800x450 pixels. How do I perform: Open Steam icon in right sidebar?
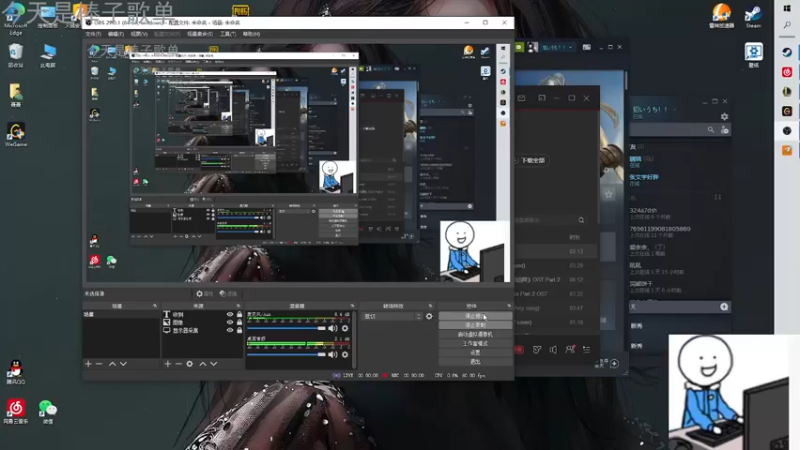tap(787, 52)
